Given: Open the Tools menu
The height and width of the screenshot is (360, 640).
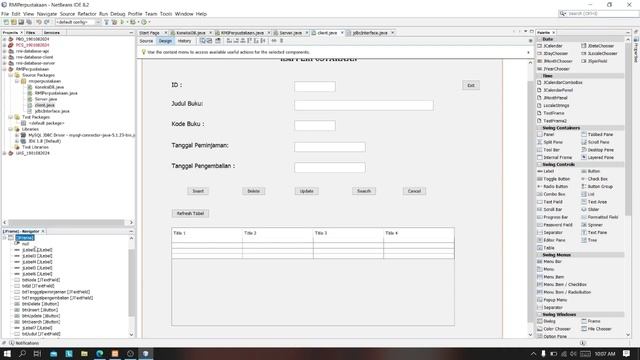Looking at the screenshot, I should (166, 14).
